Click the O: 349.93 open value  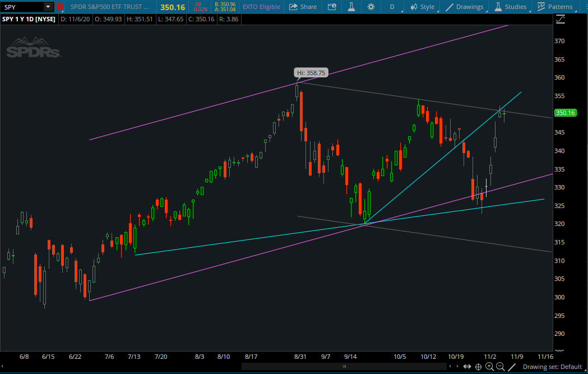pyautogui.click(x=108, y=19)
